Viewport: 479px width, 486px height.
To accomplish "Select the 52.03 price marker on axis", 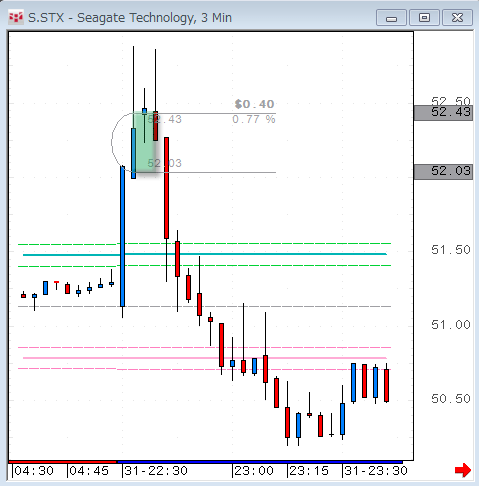I will (443, 172).
